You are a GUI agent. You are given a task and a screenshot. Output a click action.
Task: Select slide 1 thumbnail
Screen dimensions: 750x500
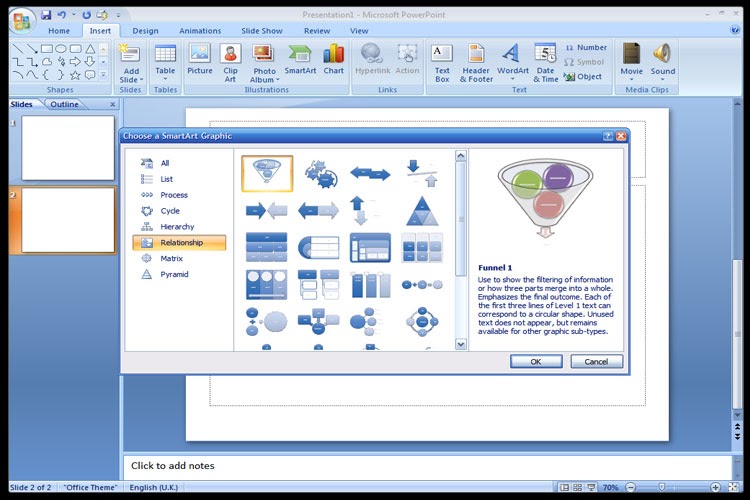point(68,148)
